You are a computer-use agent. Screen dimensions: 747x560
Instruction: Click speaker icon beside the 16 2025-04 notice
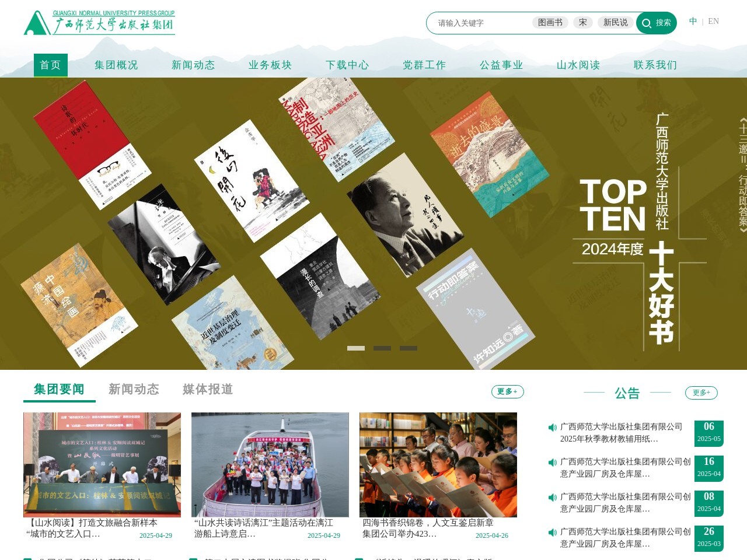[x=553, y=463]
